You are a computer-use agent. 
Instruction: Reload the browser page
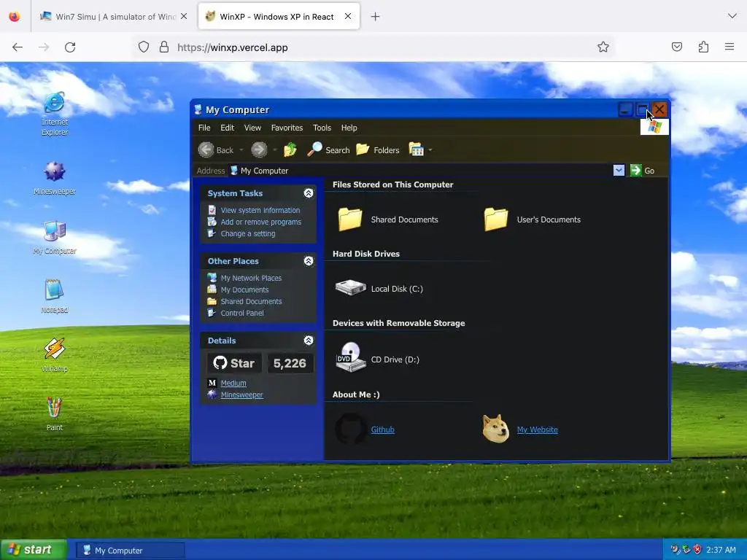click(x=70, y=47)
